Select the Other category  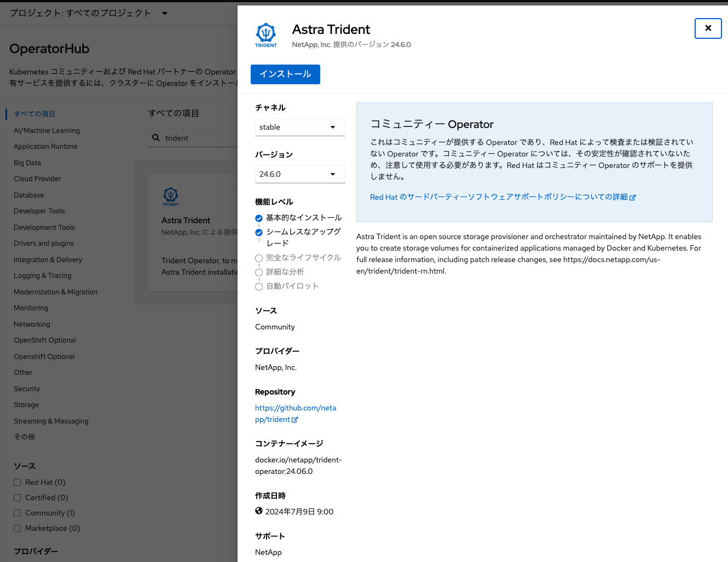[x=23, y=373]
